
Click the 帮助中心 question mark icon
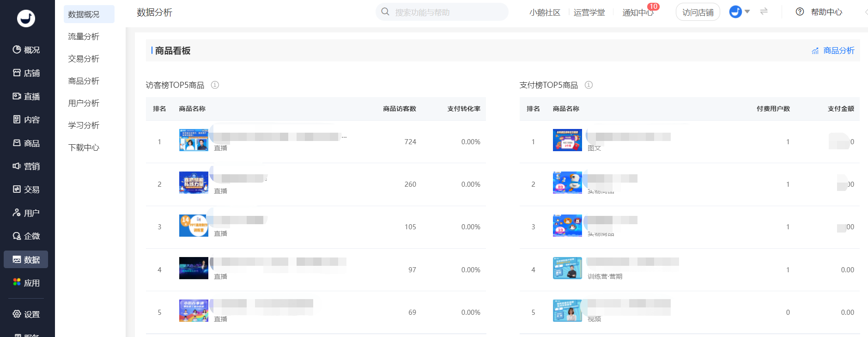click(800, 12)
